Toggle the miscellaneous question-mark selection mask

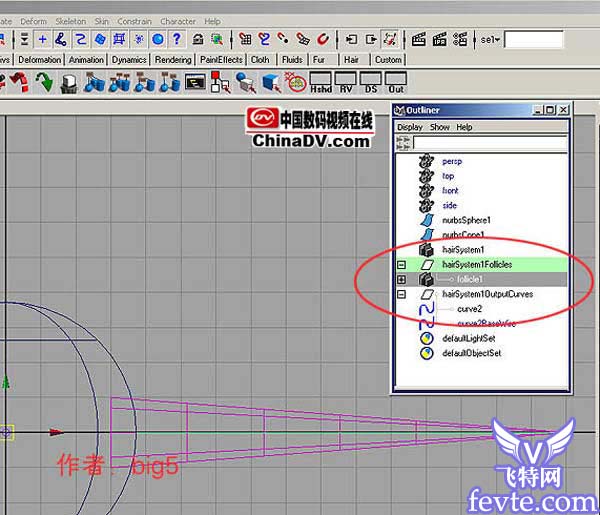coord(176,39)
